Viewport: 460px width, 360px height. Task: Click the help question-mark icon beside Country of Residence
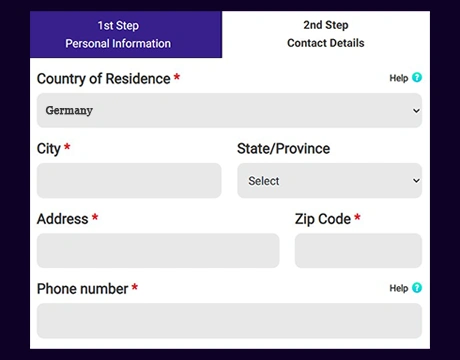[x=417, y=77]
